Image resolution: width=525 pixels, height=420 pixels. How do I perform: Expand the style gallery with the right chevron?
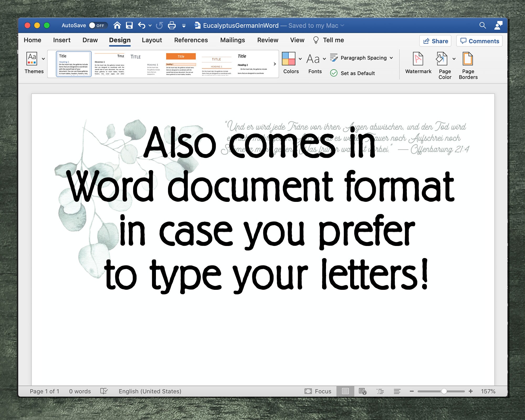point(275,64)
